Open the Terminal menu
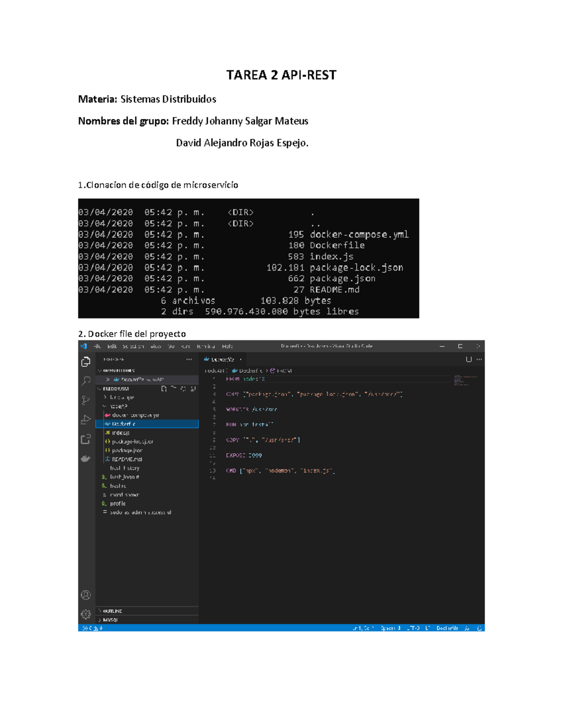Viewport: 563px width, 728px height. coord(205,346)
